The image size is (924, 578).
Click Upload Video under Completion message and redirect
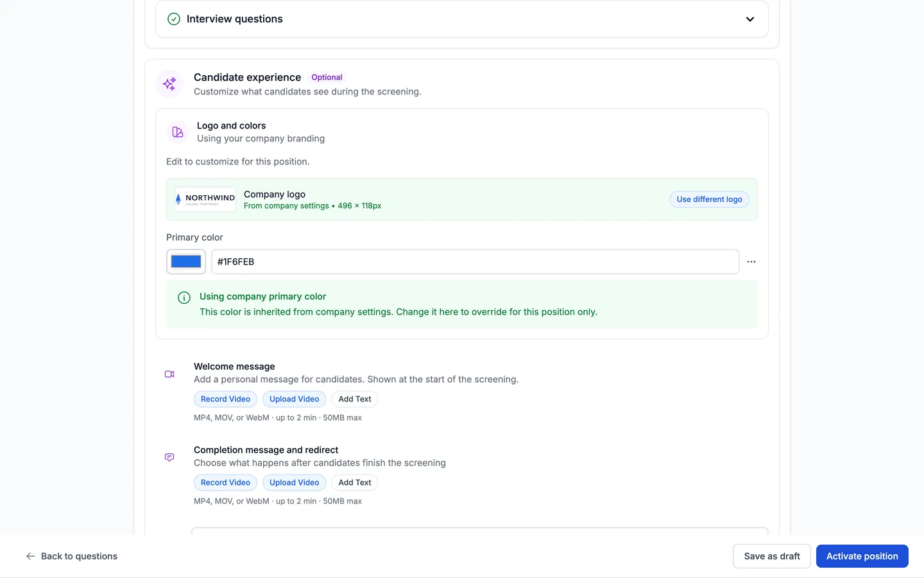[294, 482]
